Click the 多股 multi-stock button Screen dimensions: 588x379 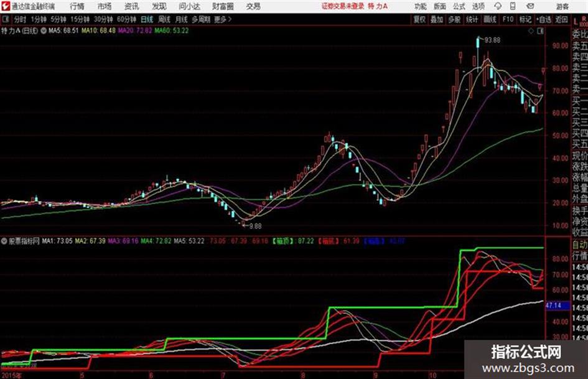454,19
